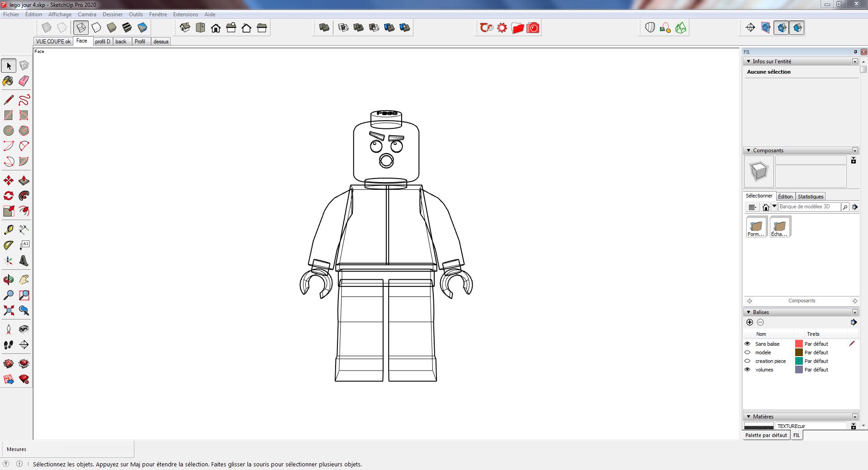Show the modele tag
The width and height of the screenshot is (868, 470).
(x=747, y=352)
